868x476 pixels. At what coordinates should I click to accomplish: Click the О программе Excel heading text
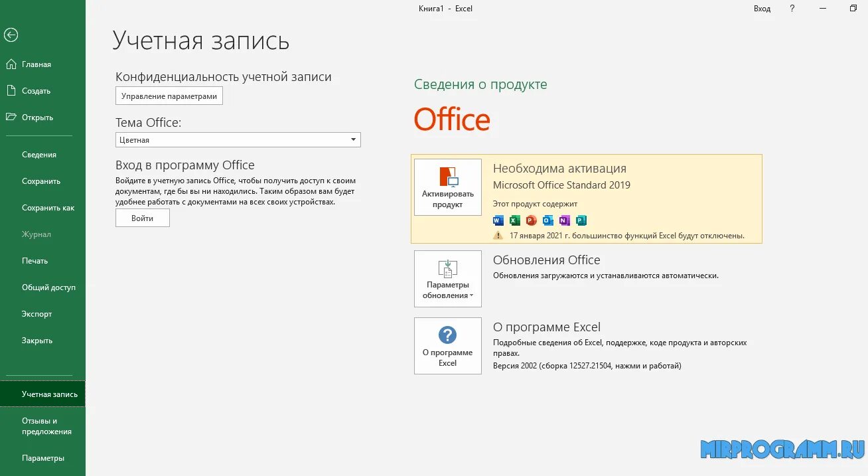click(546, 327)
